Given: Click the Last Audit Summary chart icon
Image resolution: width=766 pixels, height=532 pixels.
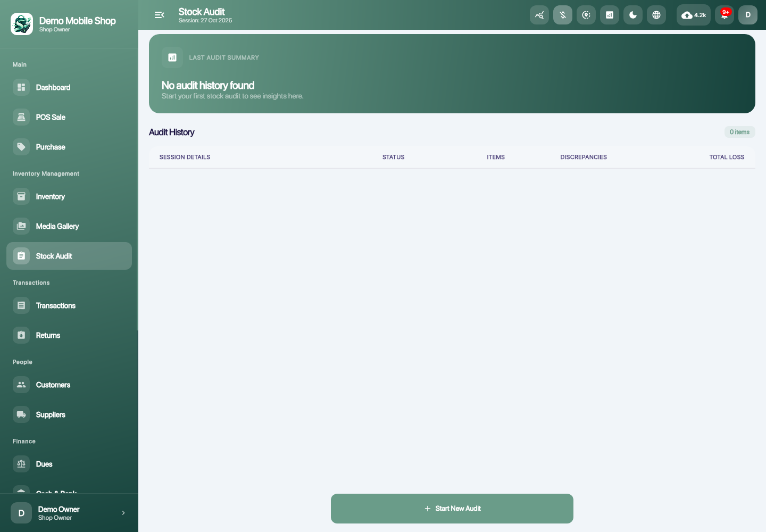Looking at the screenshot, I should click(x=172, y=57).
